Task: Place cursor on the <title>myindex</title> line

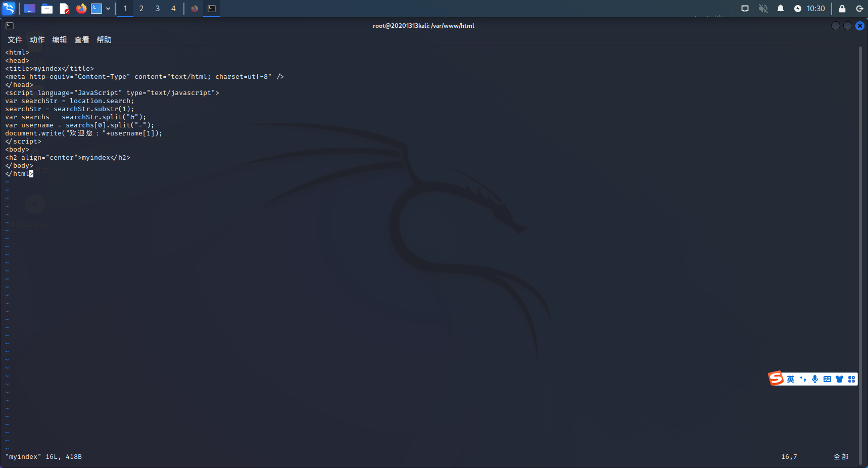Action: click(50, 69)
